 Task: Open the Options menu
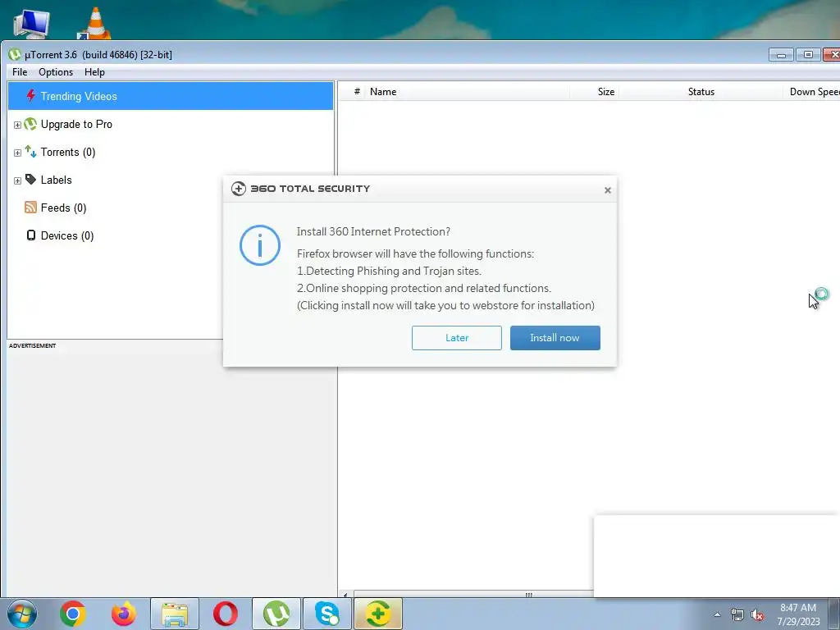(x=56, y=72)
